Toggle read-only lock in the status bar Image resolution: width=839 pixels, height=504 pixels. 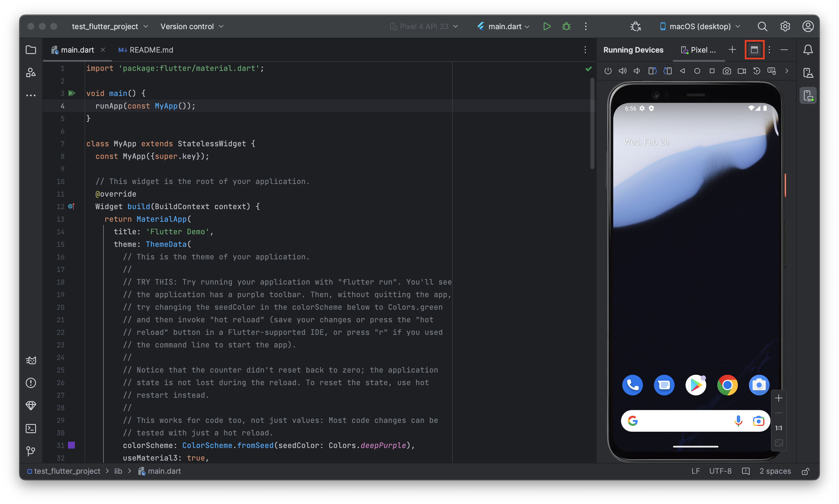click(805, 471)
